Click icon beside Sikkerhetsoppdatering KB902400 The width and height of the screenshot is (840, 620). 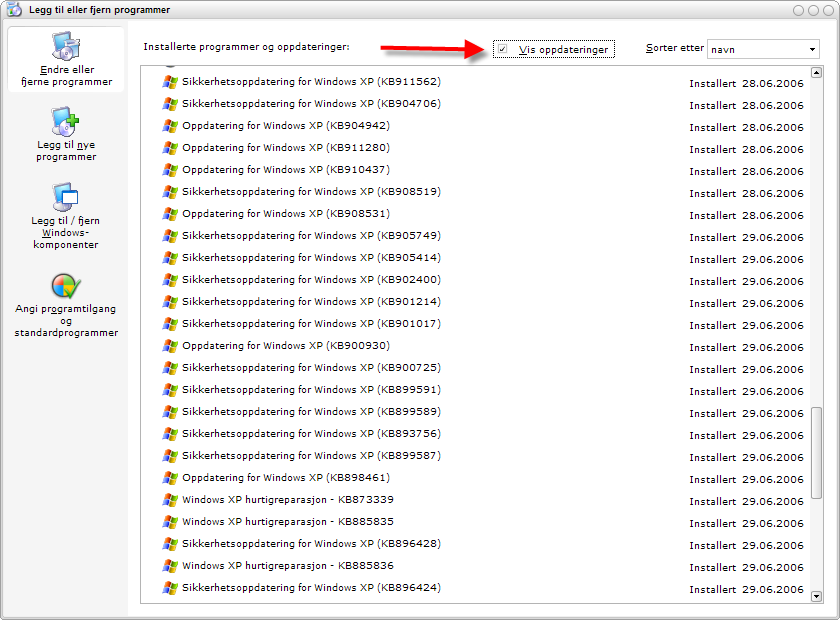pos(170,280)
